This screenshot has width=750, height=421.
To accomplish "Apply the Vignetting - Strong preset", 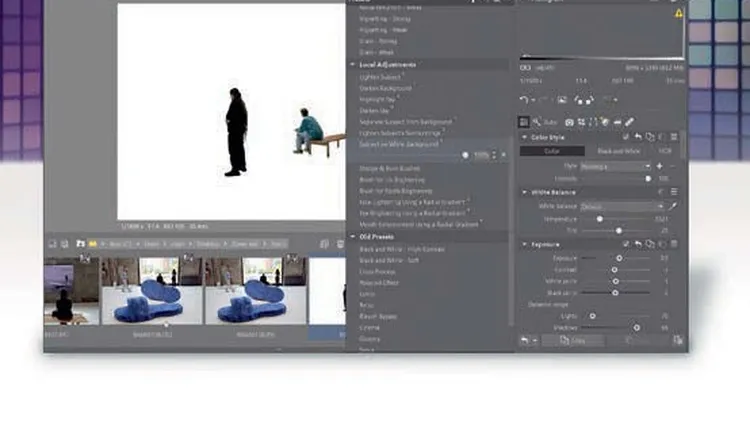I will (x=385, y=19).
